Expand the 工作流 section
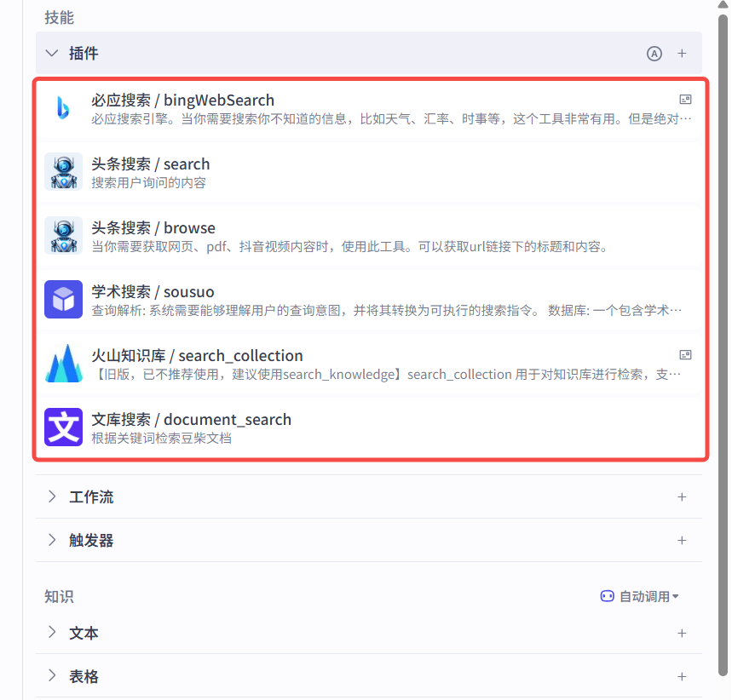The height and width of the screenshot is (700, 732). click(x=52, y=496)
